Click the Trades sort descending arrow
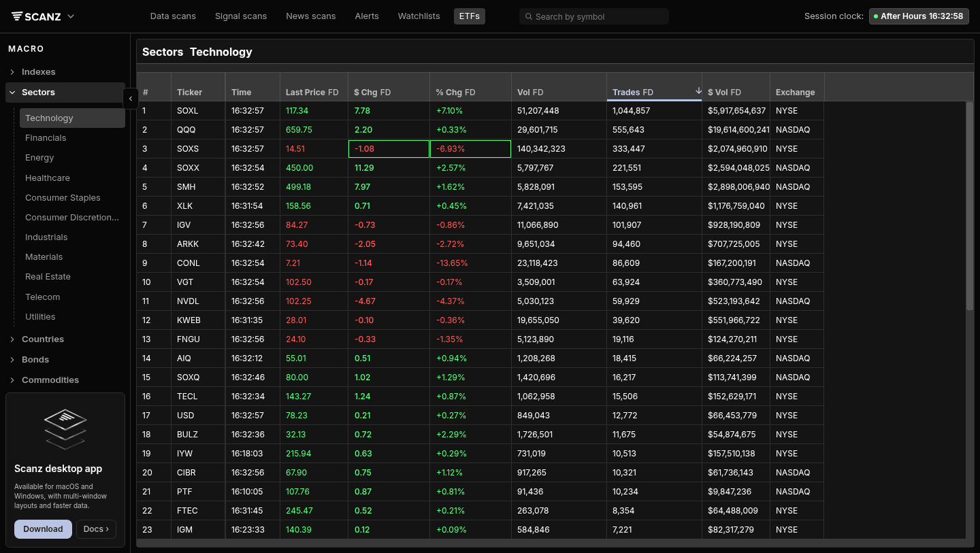This screenshot has height=553, width=980. coord(698,91)
